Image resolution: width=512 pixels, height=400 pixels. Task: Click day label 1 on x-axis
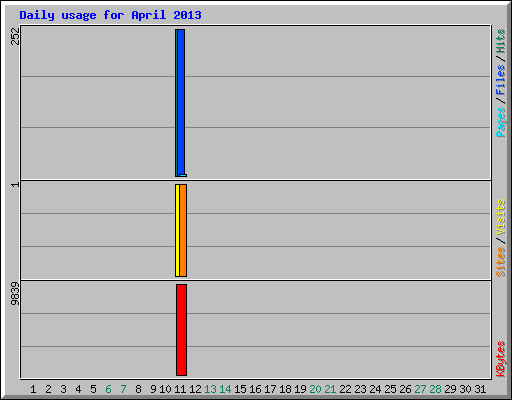33,389
